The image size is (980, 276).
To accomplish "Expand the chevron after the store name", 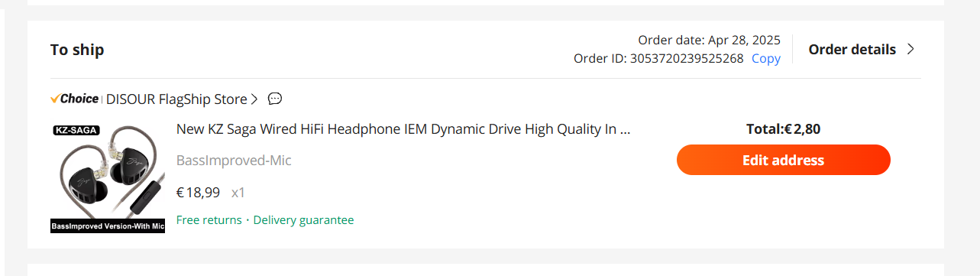I will [254, 99].
